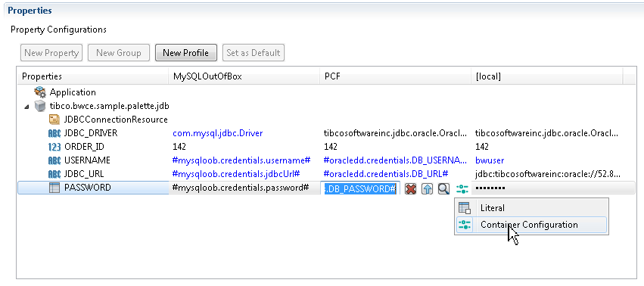Click the MySQLOutOfBox profile column header
The height and width of the screenshot is (286, 644).
[244, 76]
